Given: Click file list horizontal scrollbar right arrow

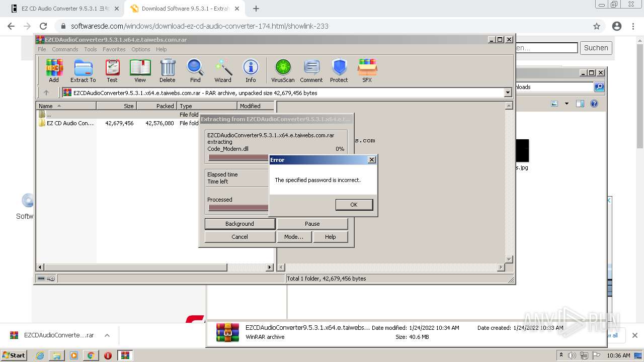Looking at the screenshot, I should (x=270, y=267).
